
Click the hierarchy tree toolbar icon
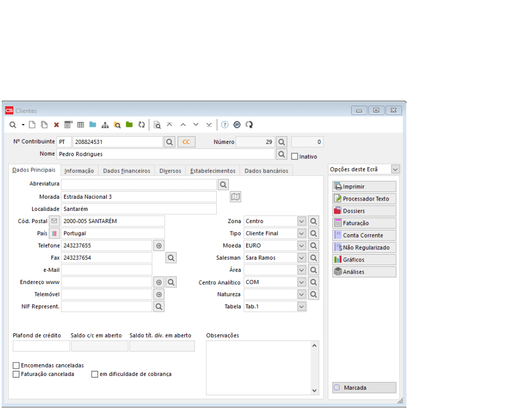[x=105, y=125]
